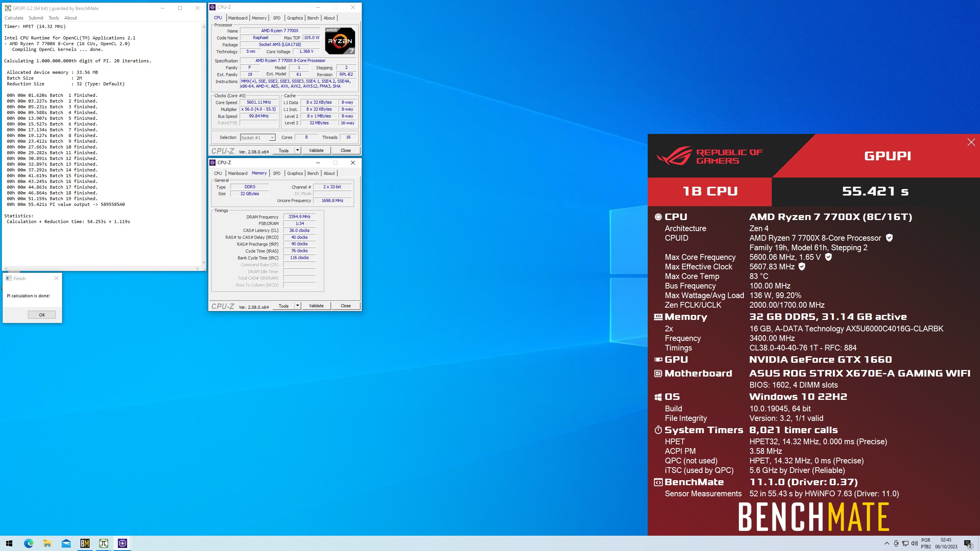Click Tools button in top CPU-Z

coord(284,150)
